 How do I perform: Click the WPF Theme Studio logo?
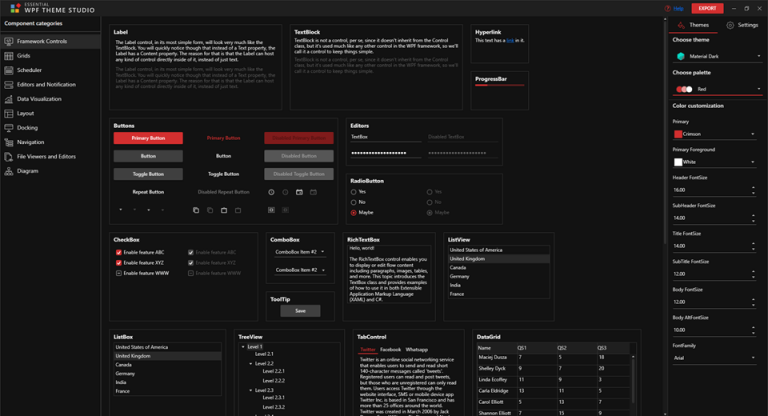pyautogui.click(x=15, y=8)
